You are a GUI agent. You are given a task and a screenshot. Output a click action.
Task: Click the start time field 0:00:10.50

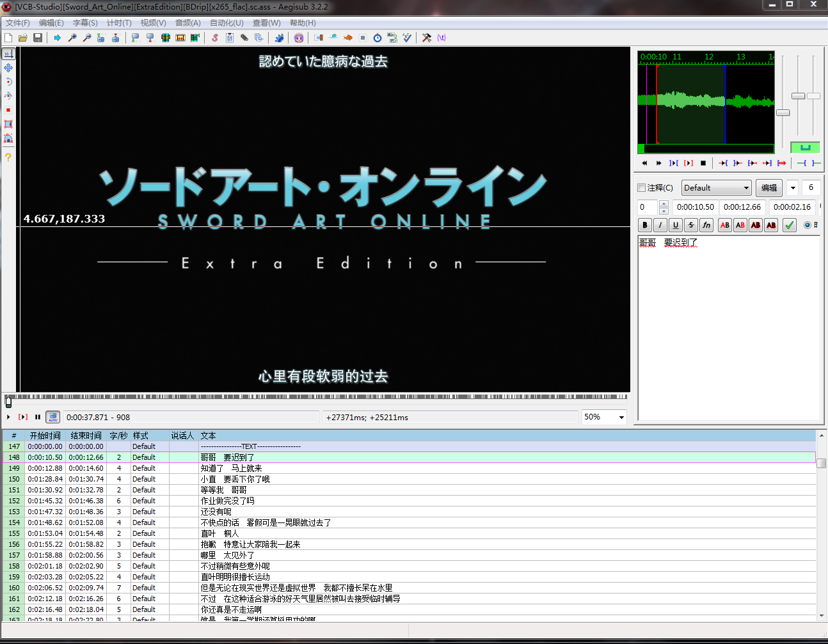pyautogui.click(x=696, y=207)
